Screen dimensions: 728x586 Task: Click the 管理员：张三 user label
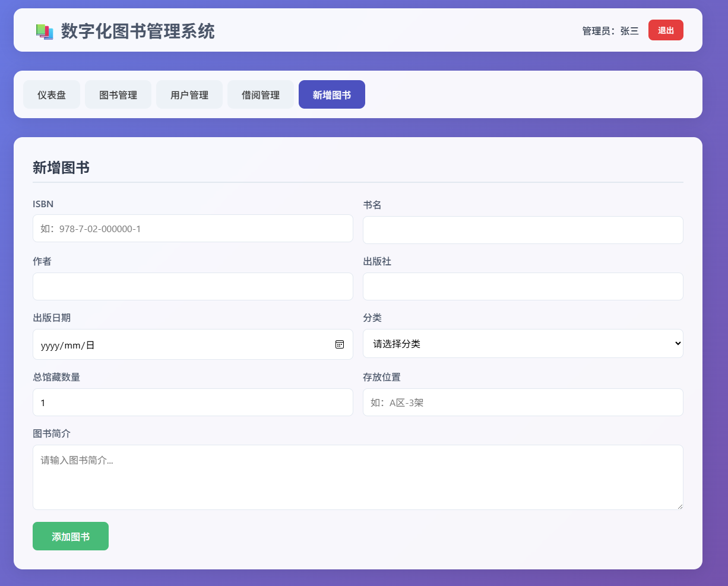pyautogui.click(x=610, y=31)
